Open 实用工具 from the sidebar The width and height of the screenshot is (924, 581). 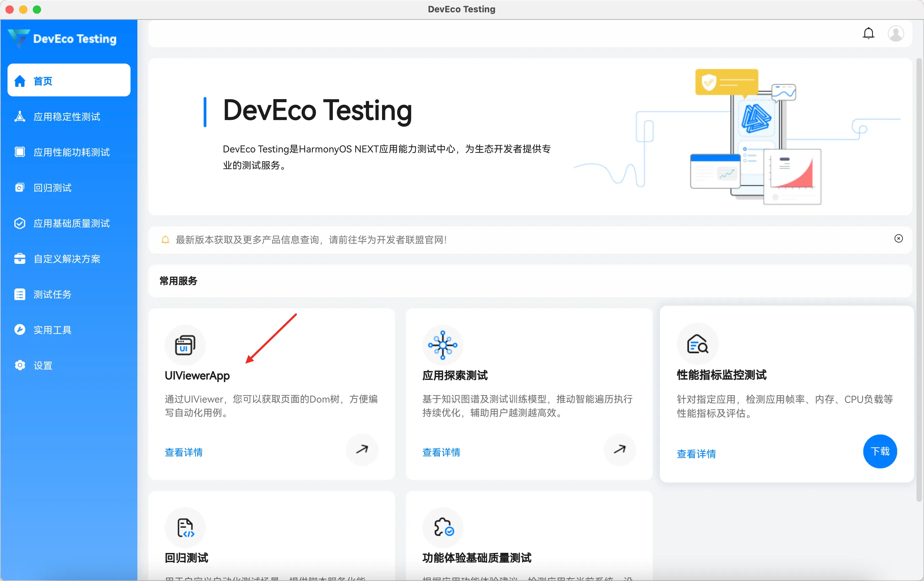click(x=53, y=330)
